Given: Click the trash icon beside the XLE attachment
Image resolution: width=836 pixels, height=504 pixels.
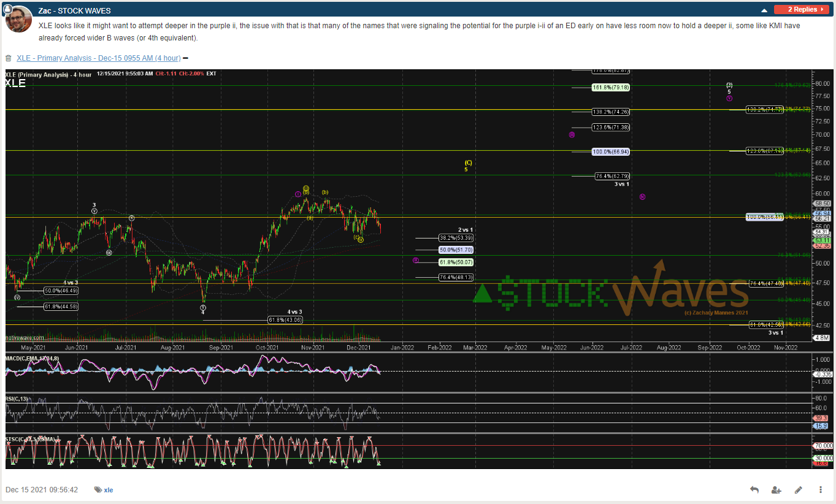Looking at the screenshot, I should point(9,58).
